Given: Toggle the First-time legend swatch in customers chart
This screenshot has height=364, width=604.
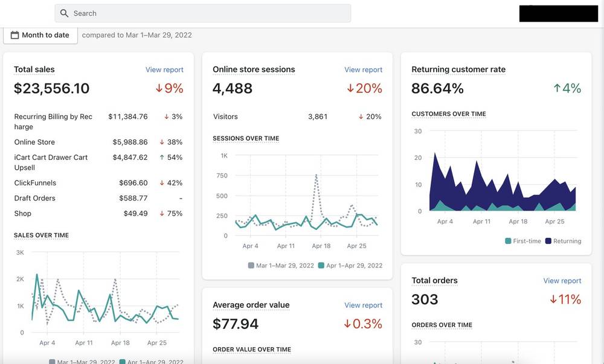Looking at the screenshot, I should pos(508,241).
